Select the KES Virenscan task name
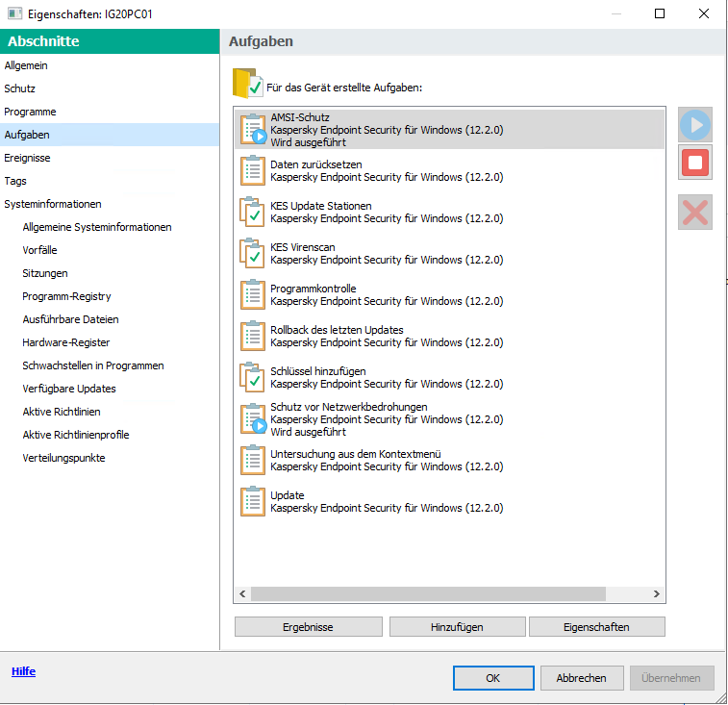Screen dimensions: 728x705 [303, 247]
